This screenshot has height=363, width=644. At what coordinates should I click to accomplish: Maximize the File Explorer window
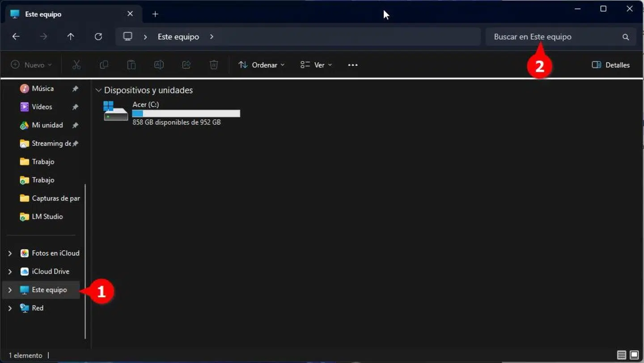pyautogui.click(x=603, y=9)
